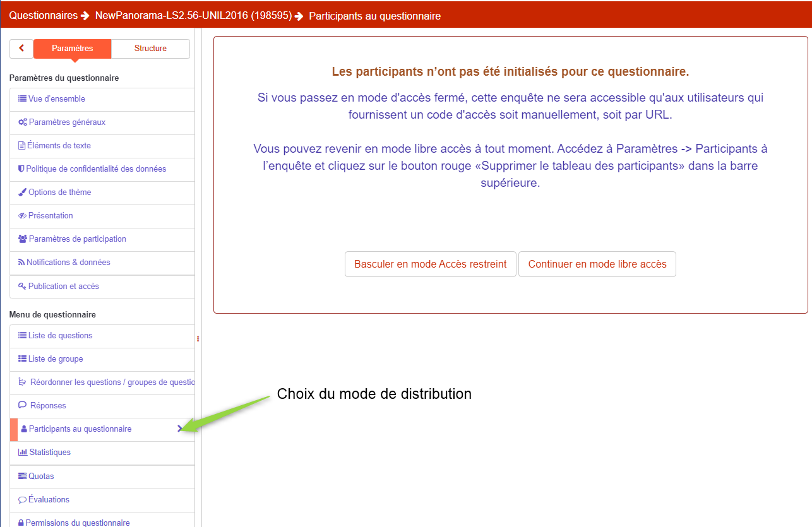Expand Participants au questionnaire chevron arrow
This screenshot has height=527, width=812.
pyautogui.click(x=180, y=429)
